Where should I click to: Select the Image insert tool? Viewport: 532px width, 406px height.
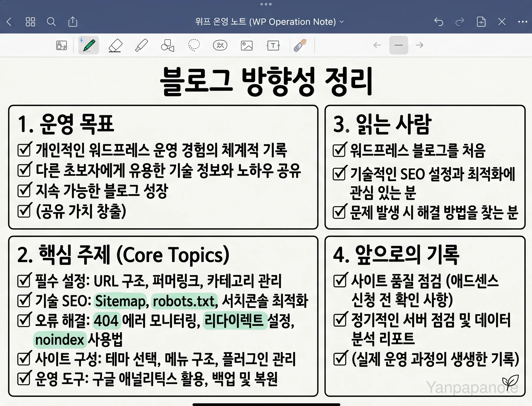click(247, 45)
